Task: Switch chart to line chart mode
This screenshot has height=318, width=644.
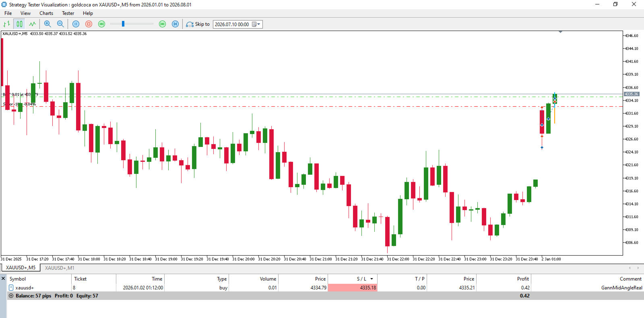Action: click(x=32, y=24)
